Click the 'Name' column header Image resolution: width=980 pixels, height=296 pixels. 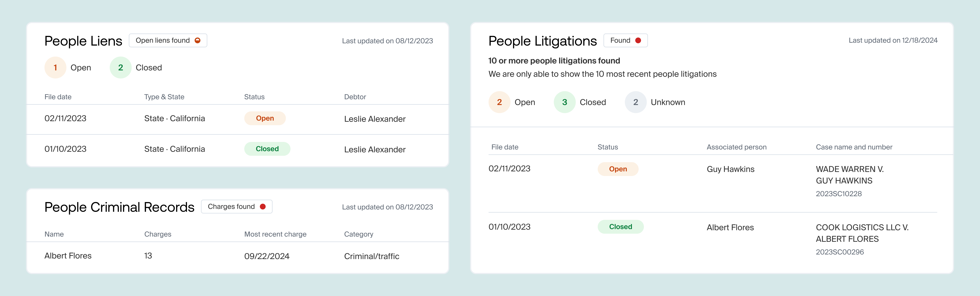coord(54,234)
